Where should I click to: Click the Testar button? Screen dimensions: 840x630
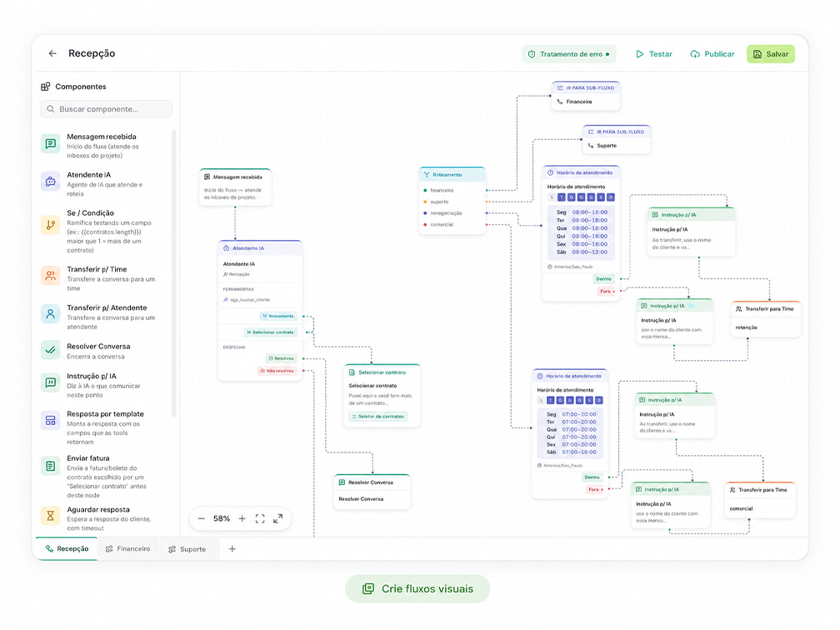(x=654, y=54)
